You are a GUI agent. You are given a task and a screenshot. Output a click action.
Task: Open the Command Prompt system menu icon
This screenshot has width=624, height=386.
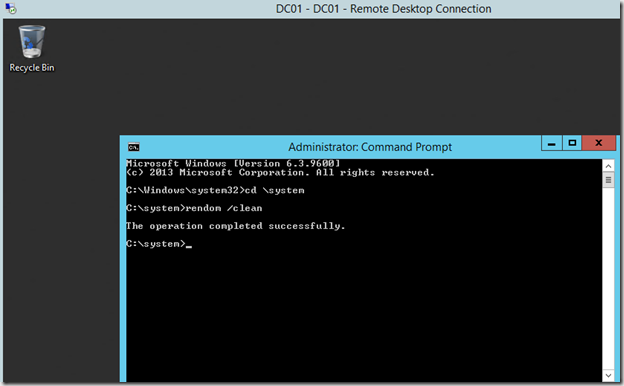pyautogui.click(x=133, y=147)
